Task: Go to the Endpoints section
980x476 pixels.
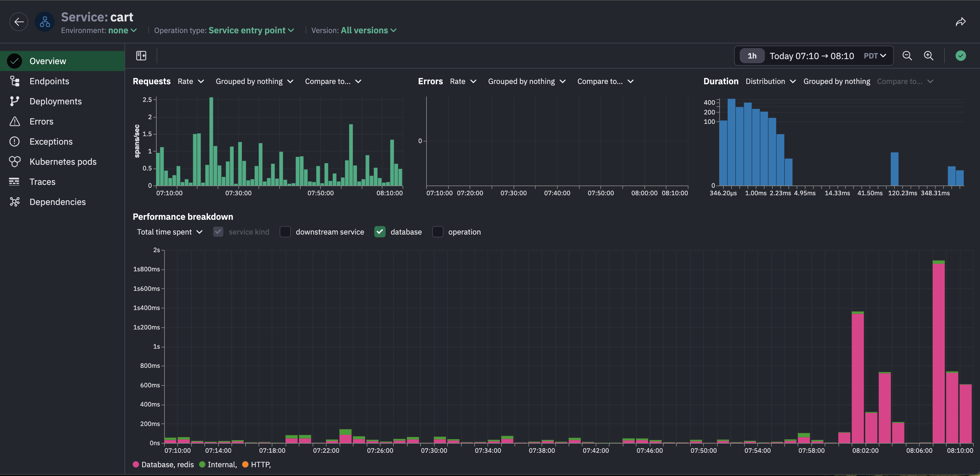Action: tap(49, 81)
